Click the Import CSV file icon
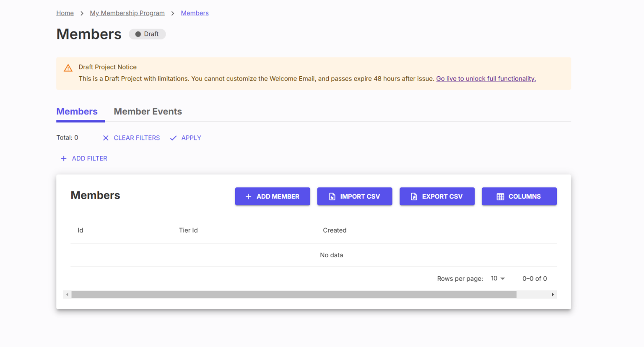 pos(332,197)
